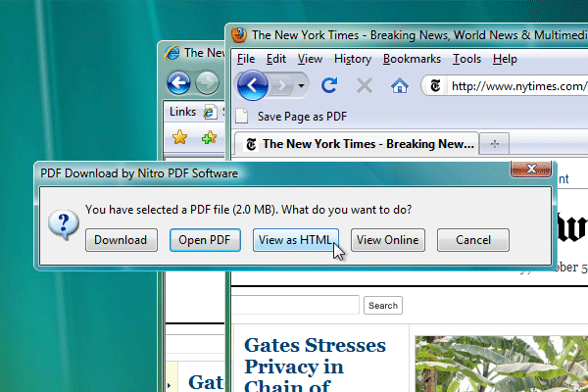Click the Download button in dialog
Viewport: 588px width, 392px height.
point(121,240)
